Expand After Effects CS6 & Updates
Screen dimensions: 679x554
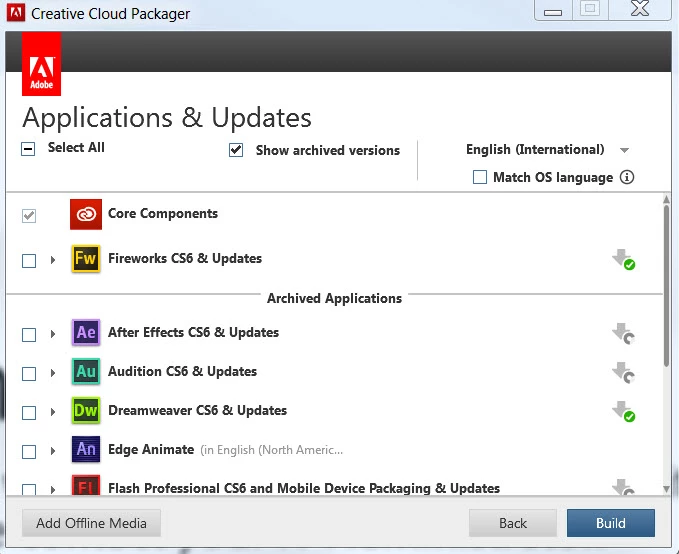[x=53, y=334]
